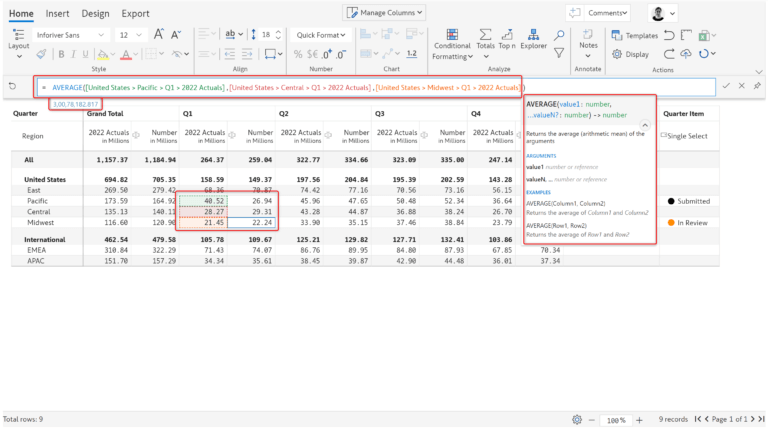Image resolution: width=768 pixels, height=430 pixels.
Task: Click the Templates button
Action: 635,35
